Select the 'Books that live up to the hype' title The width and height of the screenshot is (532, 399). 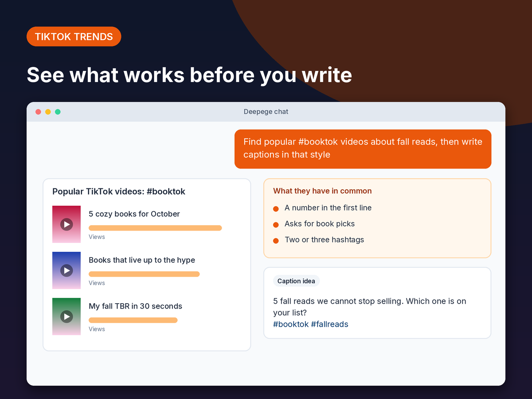tap(142, 260)
